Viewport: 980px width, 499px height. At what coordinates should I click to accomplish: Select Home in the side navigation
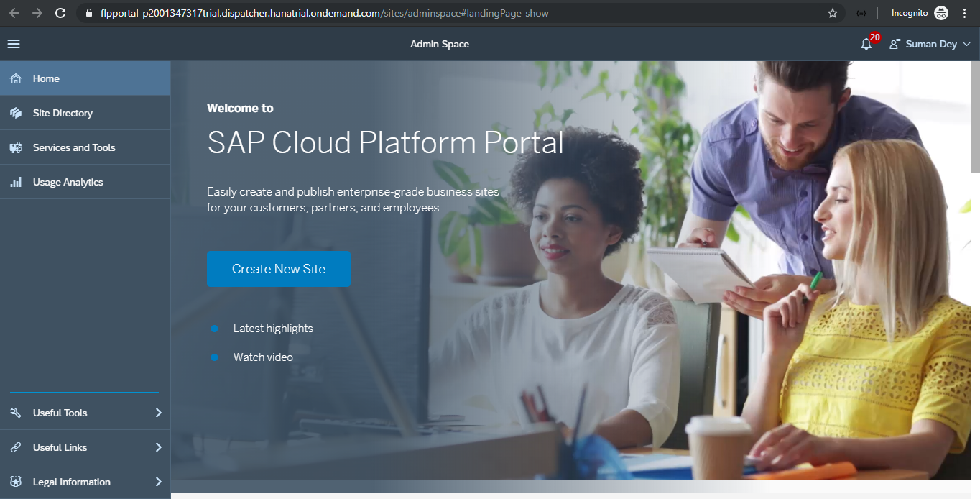tap(85, 78)
